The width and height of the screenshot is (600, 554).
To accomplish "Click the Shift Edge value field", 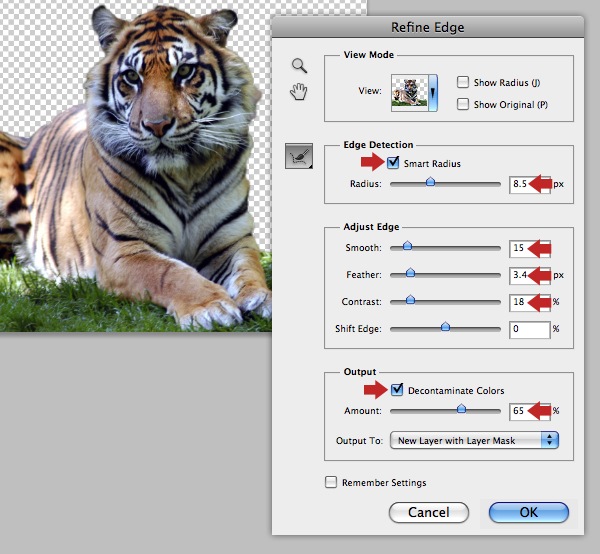I will [530, 329].
